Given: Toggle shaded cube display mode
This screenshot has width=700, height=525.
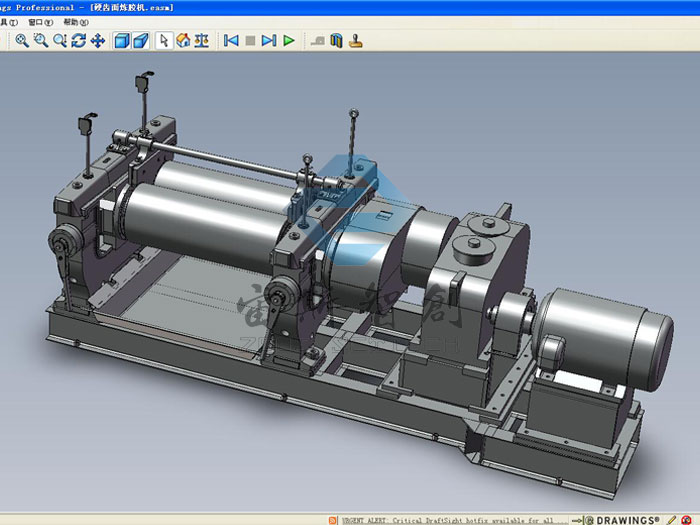Looking at the screenshot, I should (x=121, y=41).
